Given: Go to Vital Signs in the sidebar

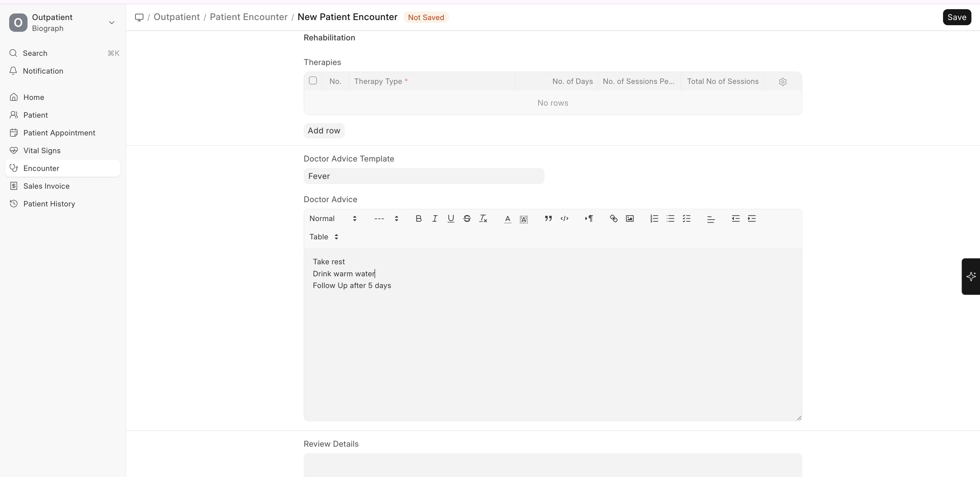Looking at the screenshot, I should tap(42, 151).
